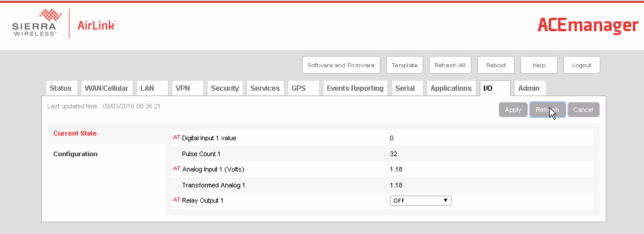Click the Apply button
The image size is (644, 234).
coord(513,110)
